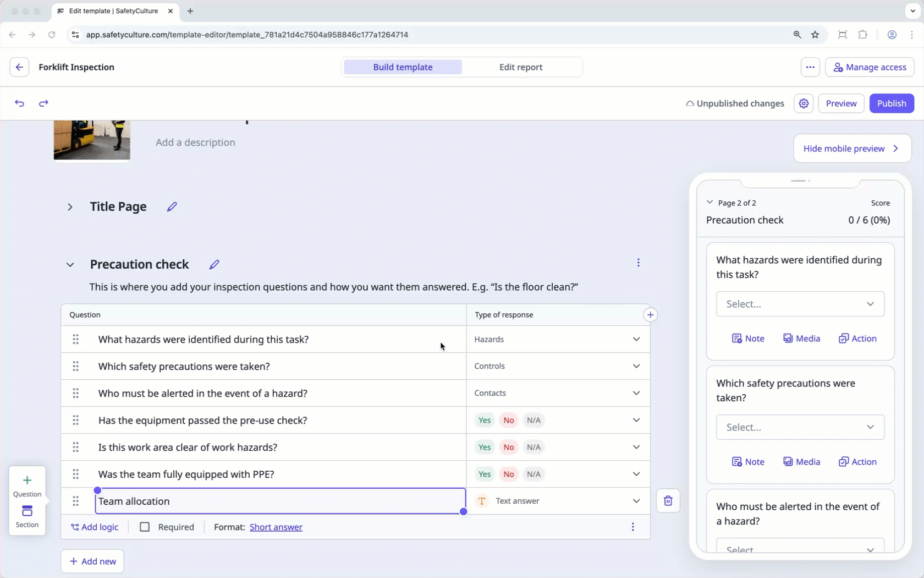This screenshot has width=924, height=578.
Task: Grab drag handle of hazards identified question
Action: click(76, 340)
